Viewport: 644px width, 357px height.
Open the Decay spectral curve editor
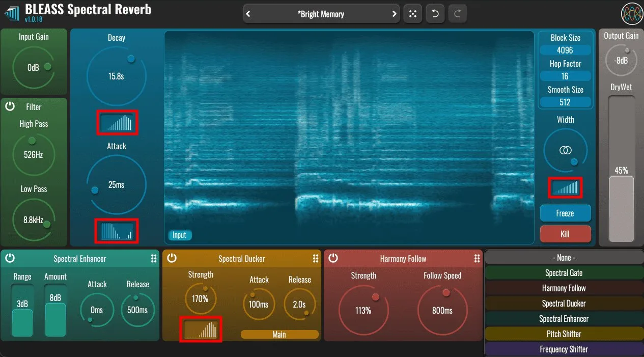pos(117,123)
